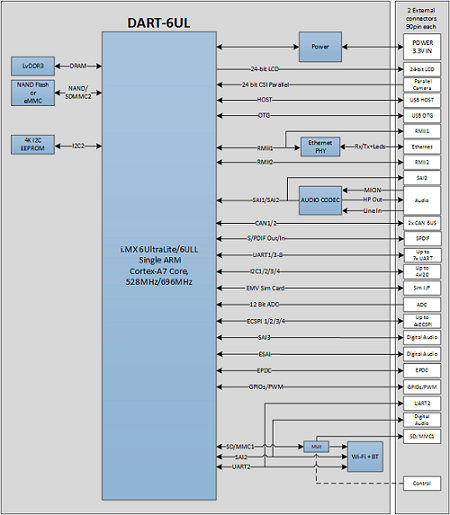Click the Parallel Camera connector box
Screen dimensions: 450x515
[x=422, y=85]
